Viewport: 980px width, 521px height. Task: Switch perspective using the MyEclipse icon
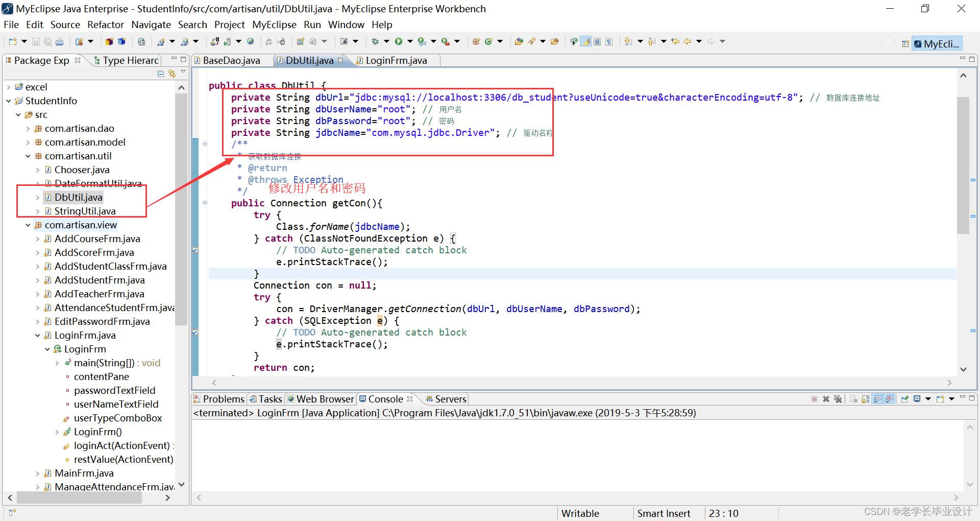(938, 43)
